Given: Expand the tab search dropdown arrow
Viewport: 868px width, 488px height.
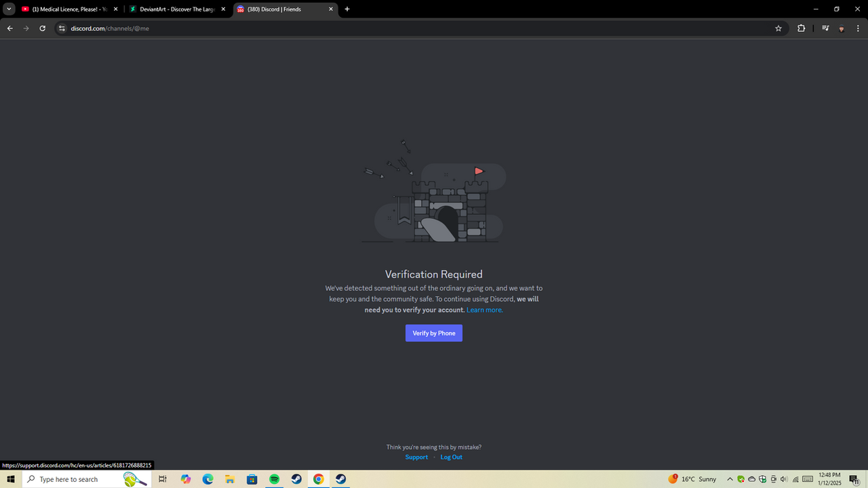Looking at the screenshot, I should [x=9, y=9].
